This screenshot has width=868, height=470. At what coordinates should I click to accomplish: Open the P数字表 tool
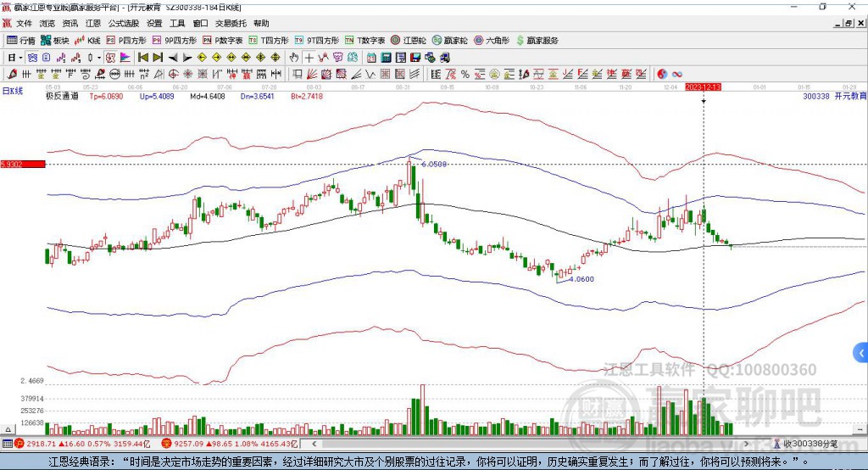click(223, 41)
